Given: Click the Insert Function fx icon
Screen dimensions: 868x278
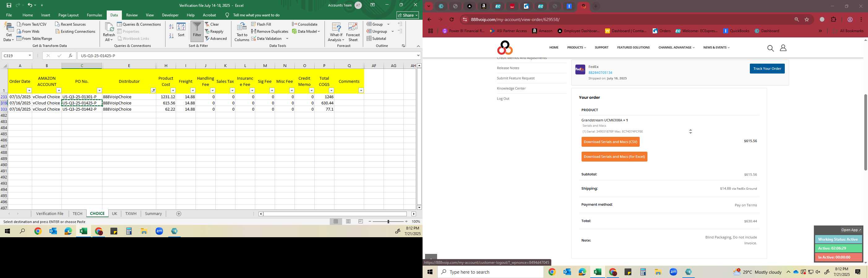Looking at the screenshot, I should click(71, 56).
